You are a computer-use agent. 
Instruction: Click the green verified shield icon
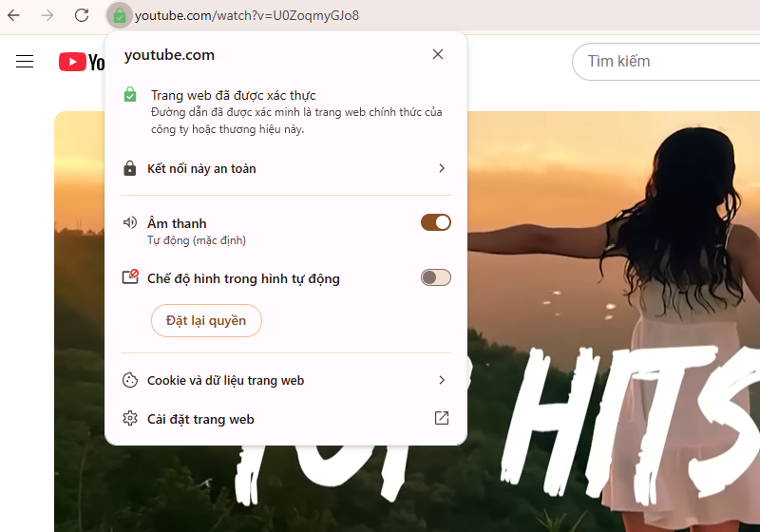pyautogui.click(x=130, y=95)
